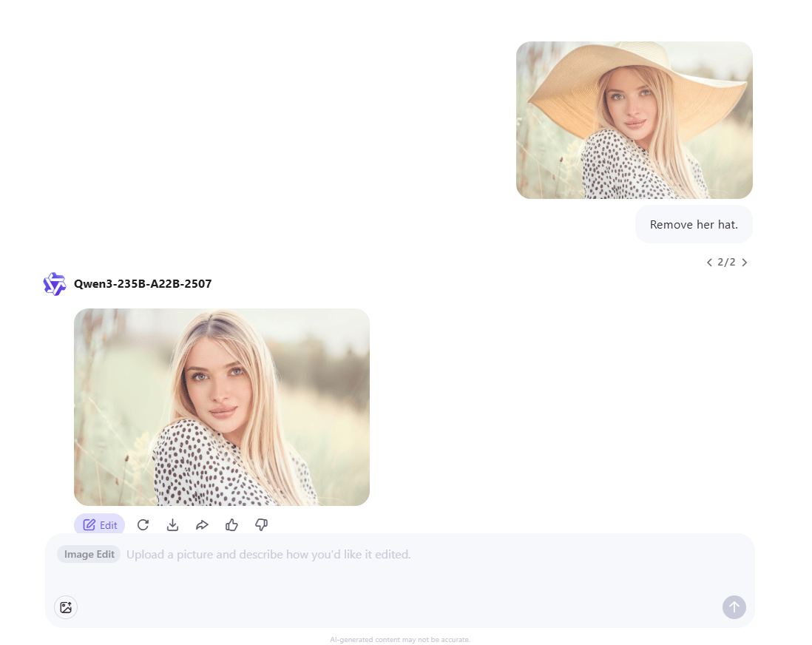Go to the previous message version
The width and height of the screenshot is (812, 645).
point(709,263)
